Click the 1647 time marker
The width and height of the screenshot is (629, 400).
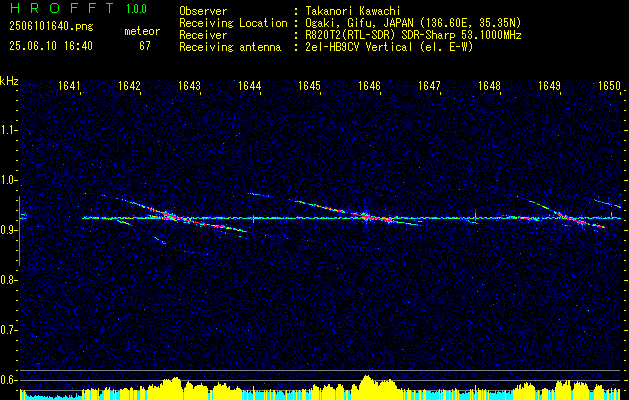(x=429, y=86)
